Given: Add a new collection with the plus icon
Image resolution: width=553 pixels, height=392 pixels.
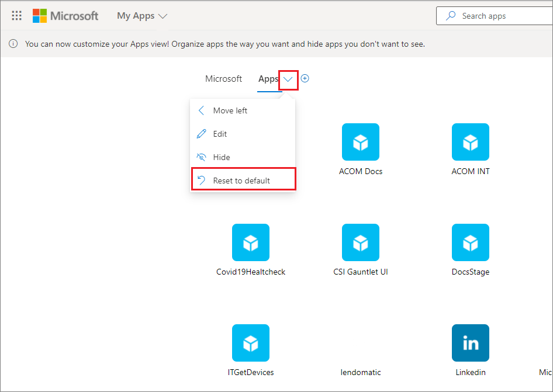Looking at the screenshot, I should (305, 78).
